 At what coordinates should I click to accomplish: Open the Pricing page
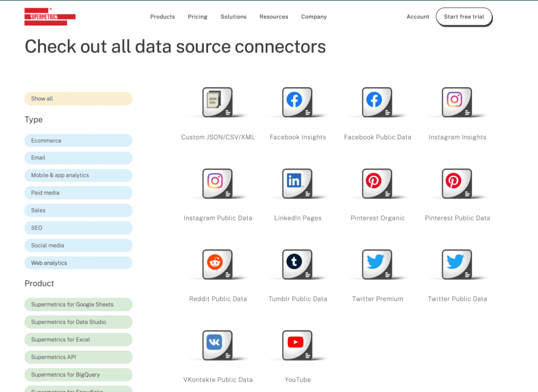click(x=198, y=17)
